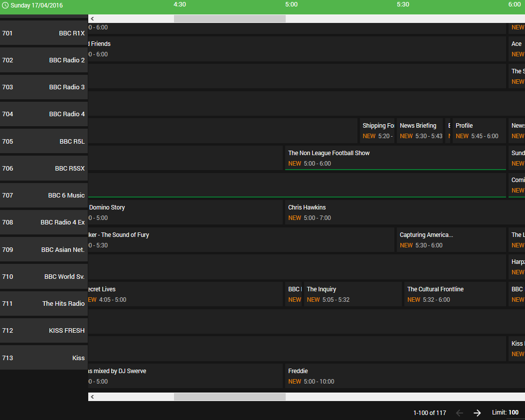
Task: Open The Inquiry programme
Action: click(353, 294)
